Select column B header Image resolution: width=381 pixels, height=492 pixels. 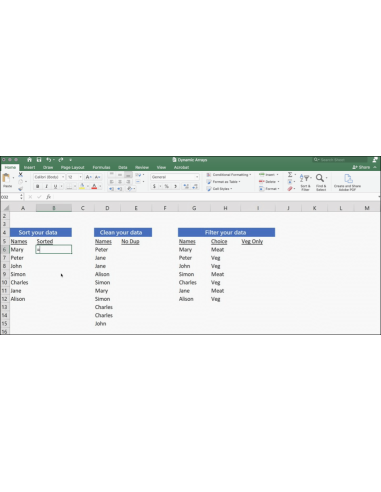(x=54, y=208)
